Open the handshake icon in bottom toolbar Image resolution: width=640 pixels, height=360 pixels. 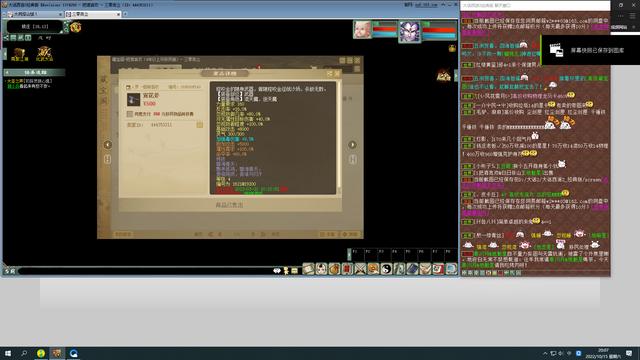coord(425,269)
